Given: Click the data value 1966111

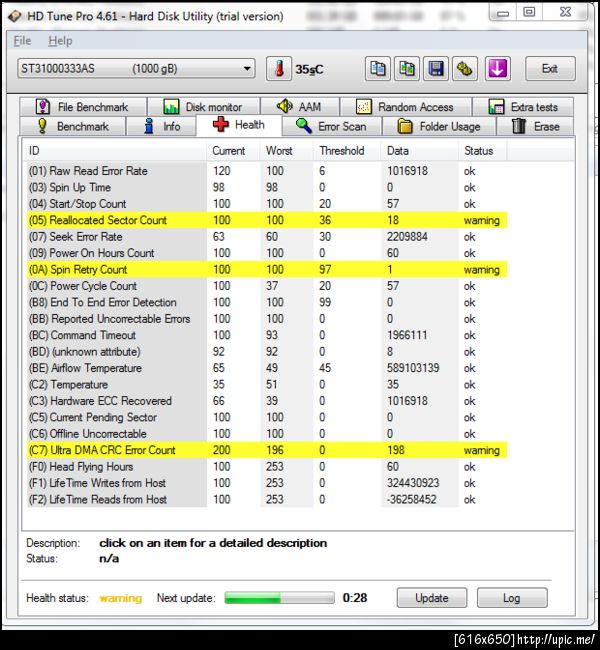Looking at the screenshot, I should (x=407, y=335).
